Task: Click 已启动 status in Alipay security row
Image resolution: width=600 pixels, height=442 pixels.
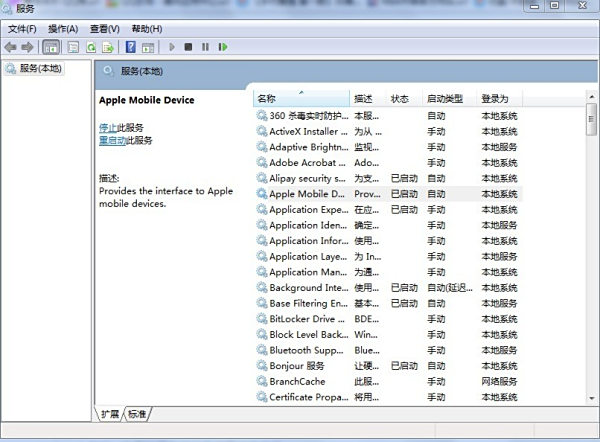Action: (x=404, y=178)
